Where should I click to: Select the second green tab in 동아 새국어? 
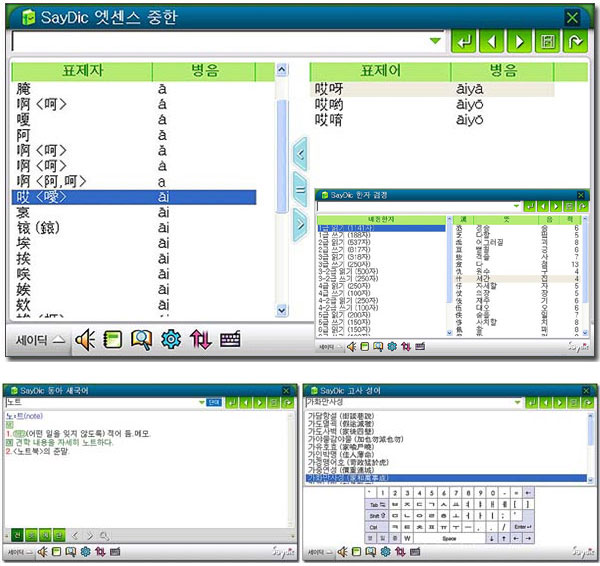31,535
